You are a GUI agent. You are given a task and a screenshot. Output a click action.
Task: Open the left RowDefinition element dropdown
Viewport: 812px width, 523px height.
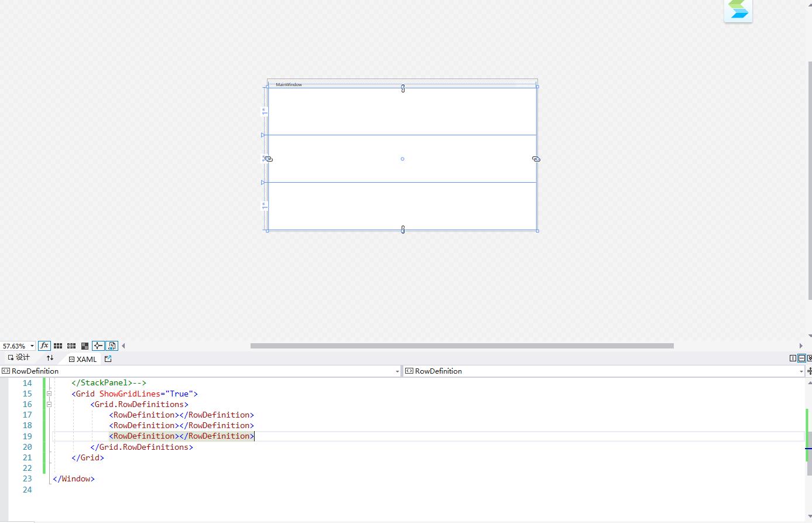pos(398,371)
